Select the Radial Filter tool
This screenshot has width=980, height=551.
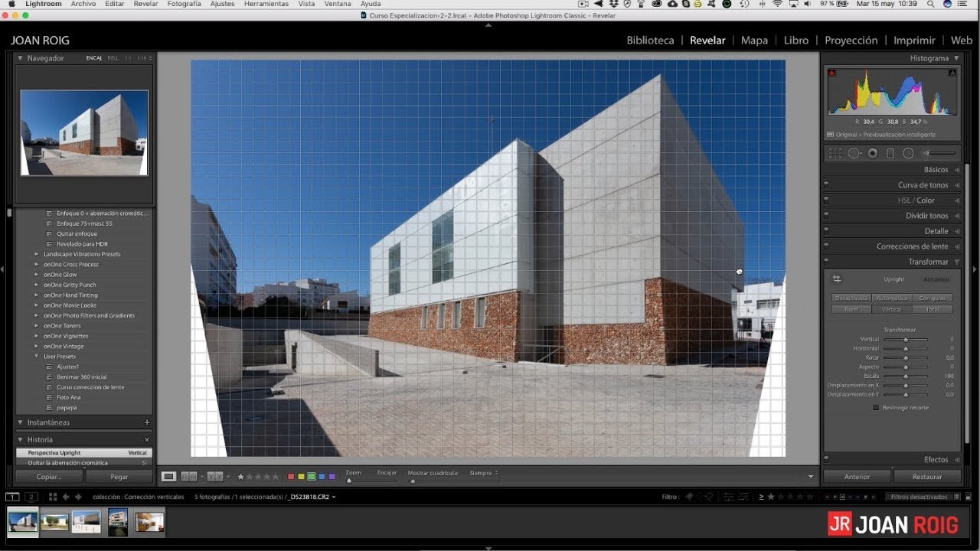(x=908, y=153)
